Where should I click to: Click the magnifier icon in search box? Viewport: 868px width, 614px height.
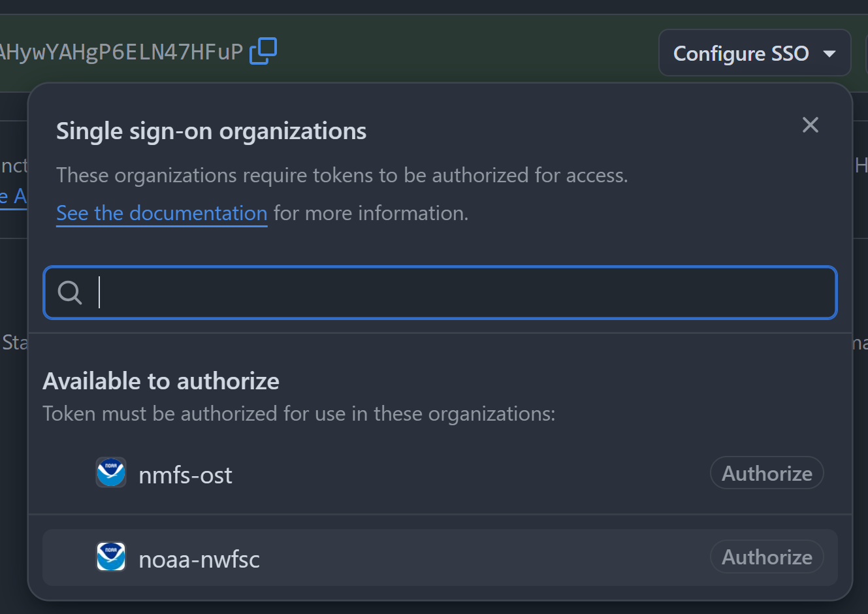pyautogui.click(x=70, y=293)
